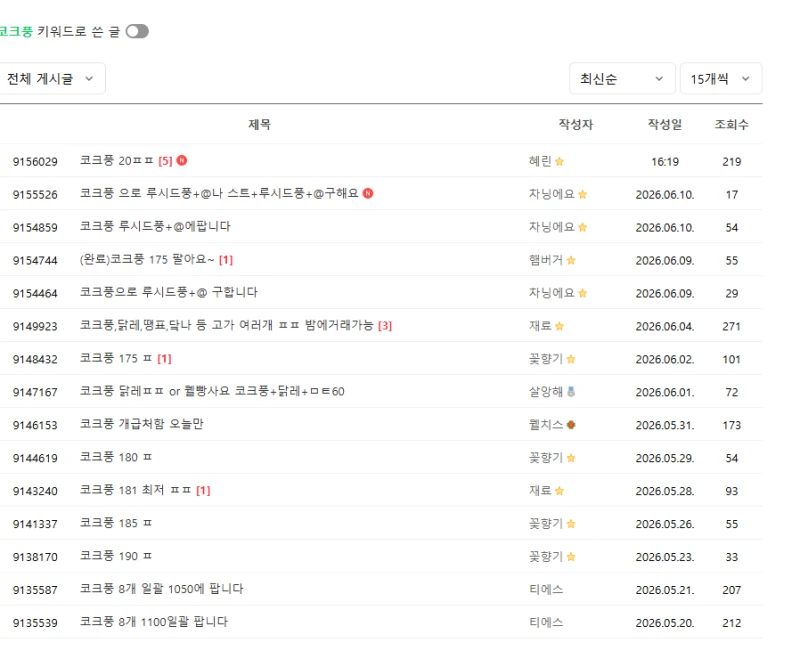Click star icon beside 차닝에요 on post 9154464
This screenshot has width=800, height=651.
click(x=583, y=293)
